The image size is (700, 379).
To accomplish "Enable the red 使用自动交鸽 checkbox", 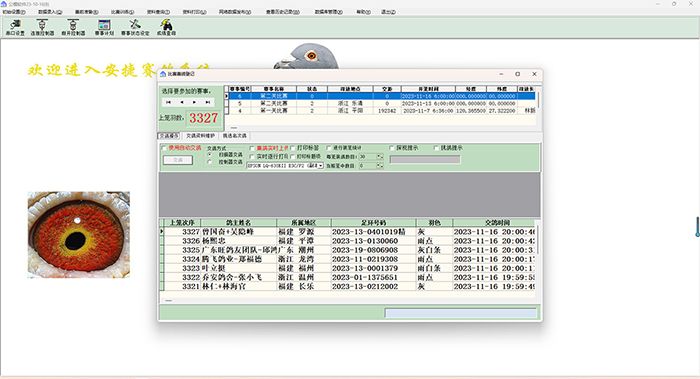I will click(x=164, y=148).
